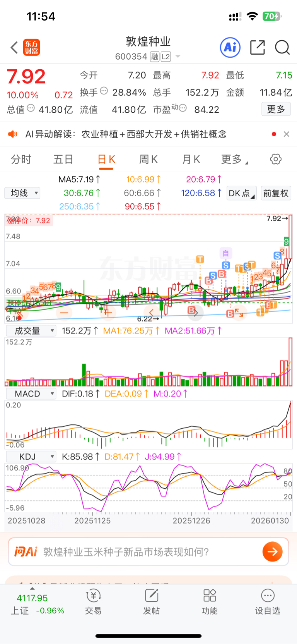Tap the 融 margin badge
The height and width of the screenshot is (644, 297).
155,57
